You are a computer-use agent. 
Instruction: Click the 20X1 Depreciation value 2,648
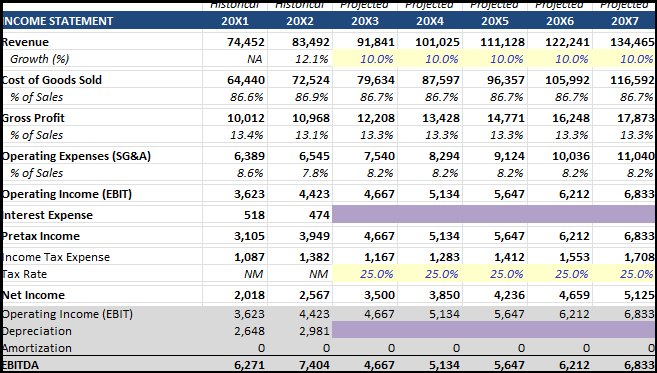pos(249,331)
